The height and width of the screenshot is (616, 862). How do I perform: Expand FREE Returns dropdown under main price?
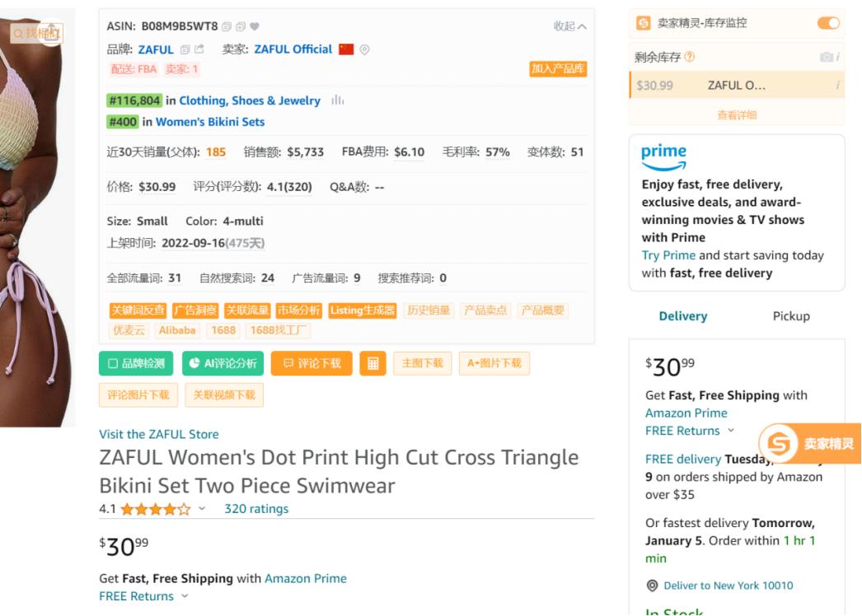(x=185, y=595)
